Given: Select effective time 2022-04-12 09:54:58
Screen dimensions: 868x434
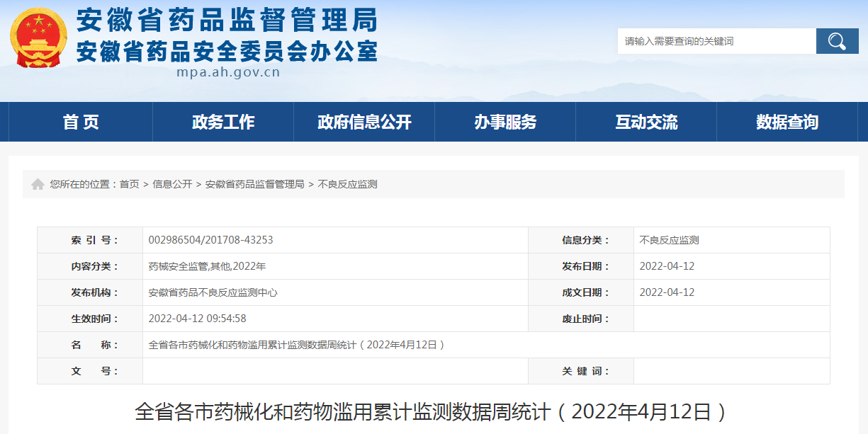Looking at the screenshot, I should pos(197,319).
